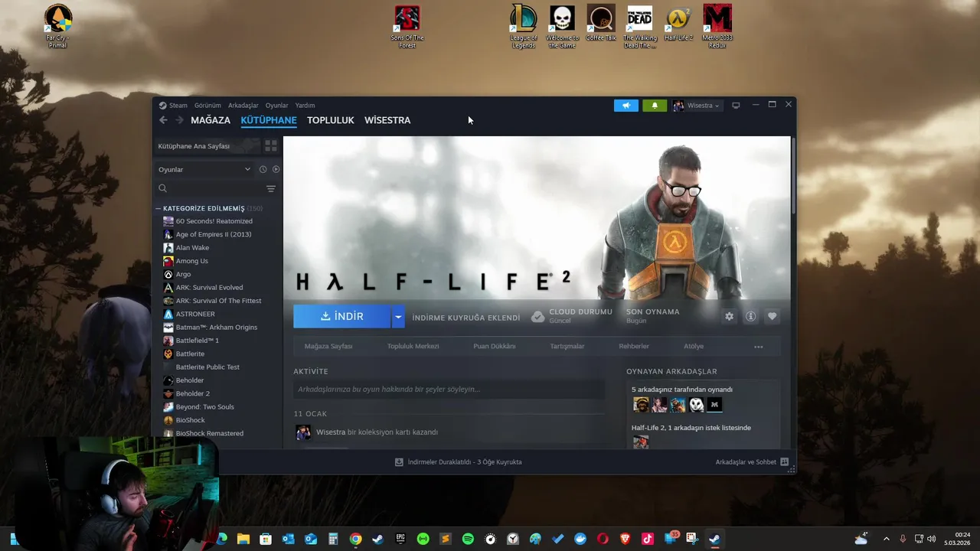Open the Görünüm menu
Image resolution: width=980 pixels, height=551 pixels.
[x=207, y=106]
